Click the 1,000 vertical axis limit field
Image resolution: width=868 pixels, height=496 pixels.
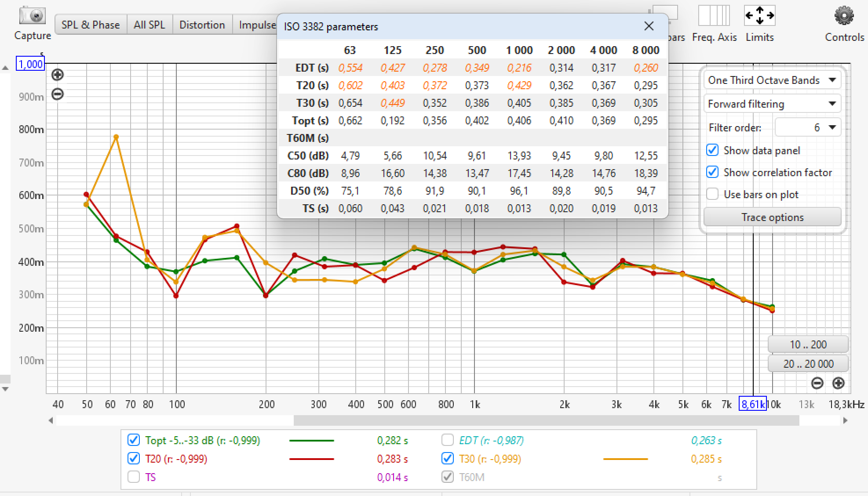point(30,64)
